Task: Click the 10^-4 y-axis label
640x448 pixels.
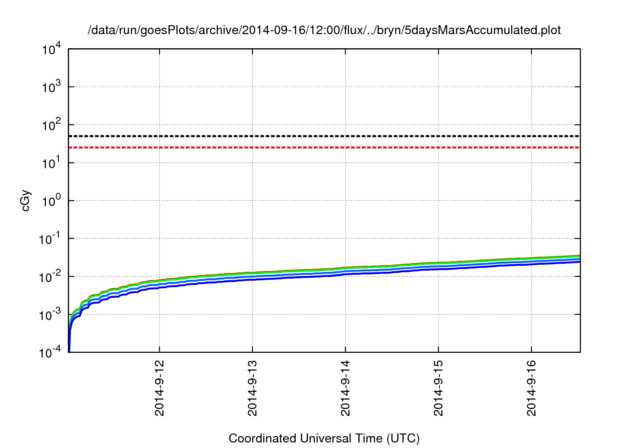Action: pyautogui.click(x=49, y=352)
